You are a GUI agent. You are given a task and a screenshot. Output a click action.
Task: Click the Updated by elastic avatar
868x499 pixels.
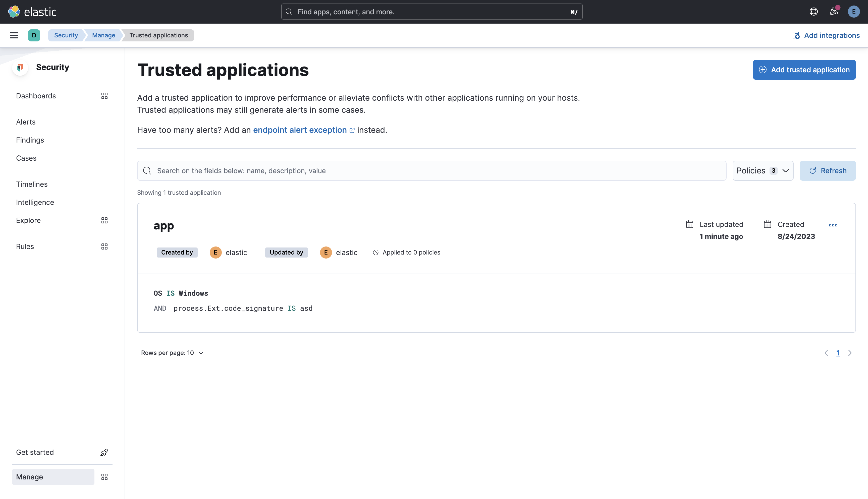click(x=326, y=253)
